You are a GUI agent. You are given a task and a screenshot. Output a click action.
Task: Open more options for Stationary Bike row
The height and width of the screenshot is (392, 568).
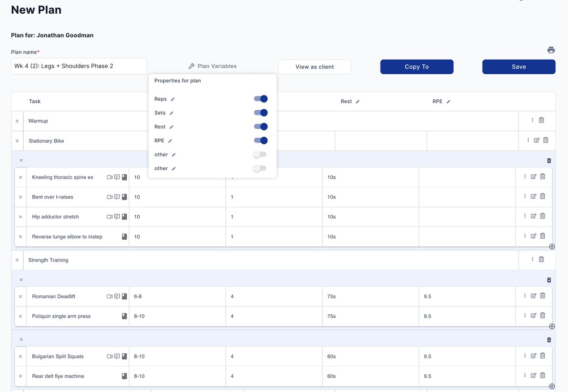pos(528,140)
